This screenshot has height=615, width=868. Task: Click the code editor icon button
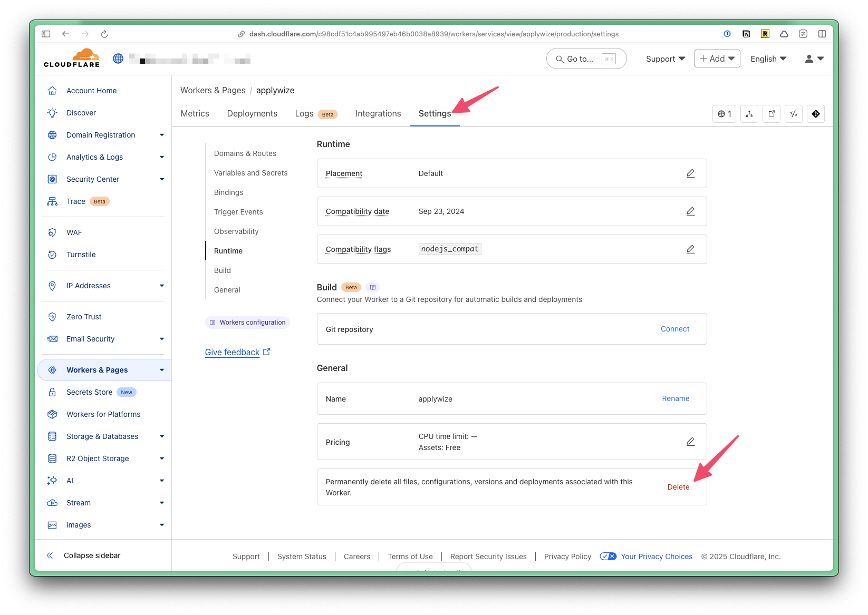click(x=794, y=114)
